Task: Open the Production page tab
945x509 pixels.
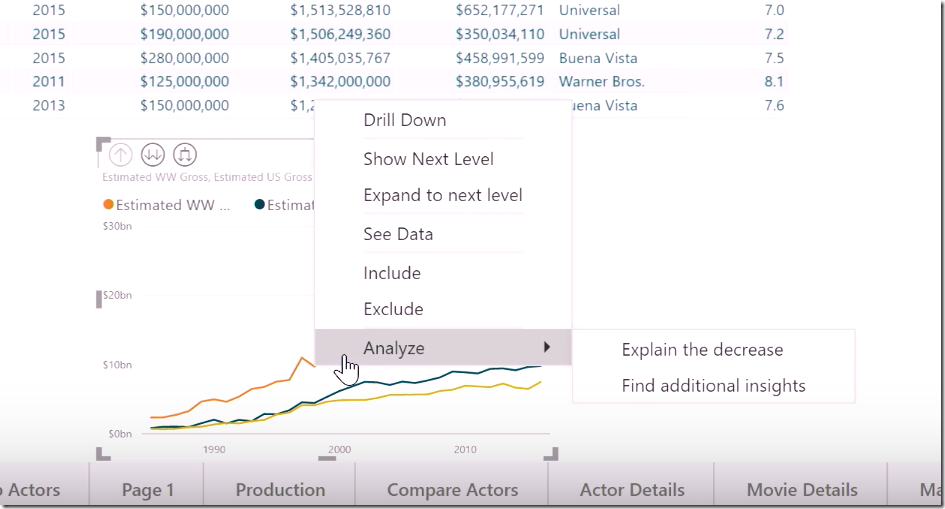Action: point(280,490)
